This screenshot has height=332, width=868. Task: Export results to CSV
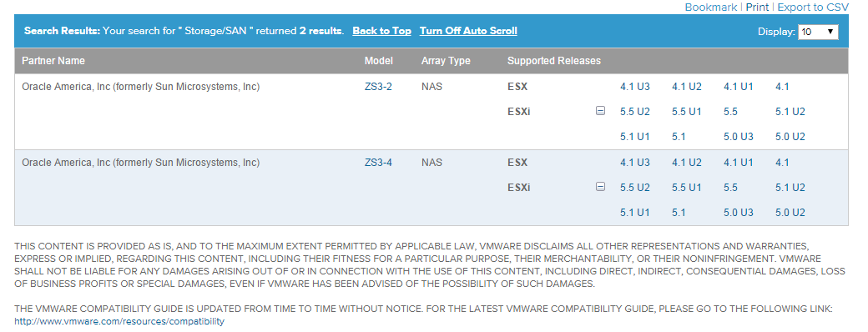(x=813, y=8)
